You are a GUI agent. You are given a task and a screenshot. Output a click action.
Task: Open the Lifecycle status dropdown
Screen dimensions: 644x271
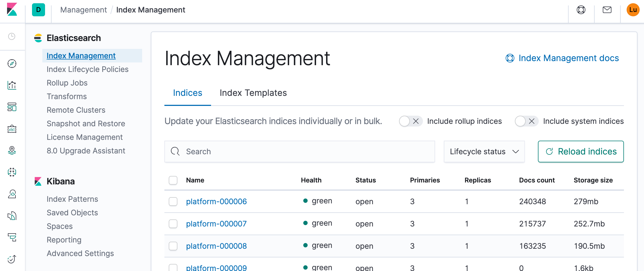[x=484, y=152]
